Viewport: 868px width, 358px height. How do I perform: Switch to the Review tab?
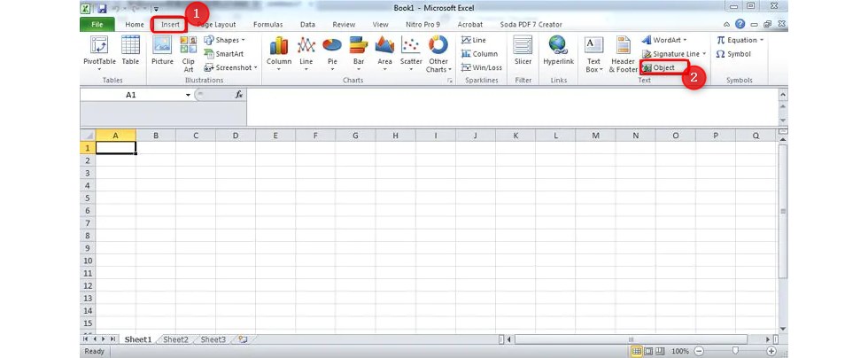(x=344, y=25)
